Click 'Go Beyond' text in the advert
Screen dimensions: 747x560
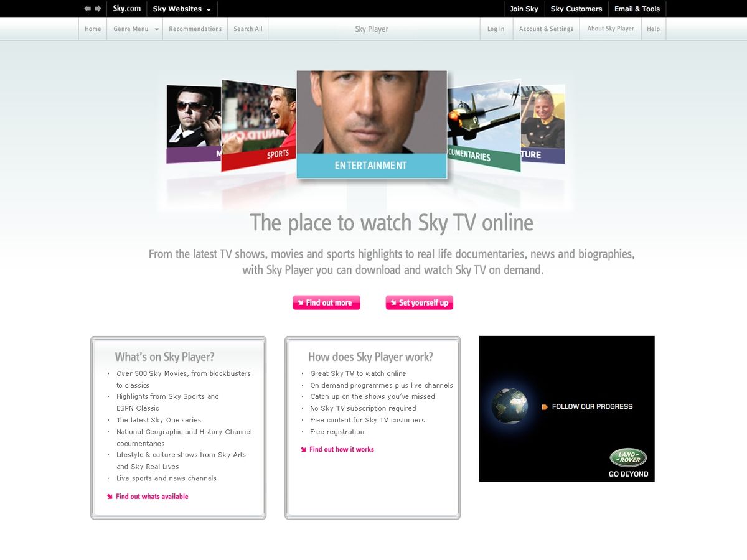628,474
